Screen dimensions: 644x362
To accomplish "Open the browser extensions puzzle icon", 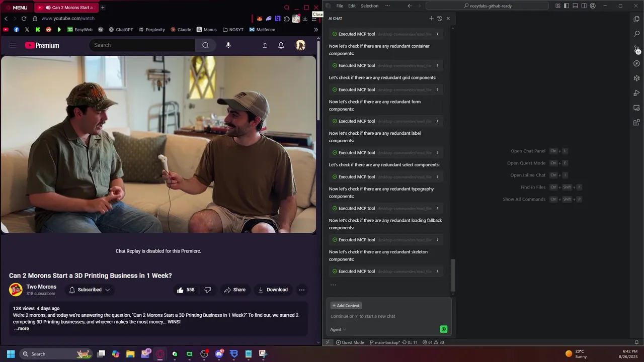I will 287,19.
